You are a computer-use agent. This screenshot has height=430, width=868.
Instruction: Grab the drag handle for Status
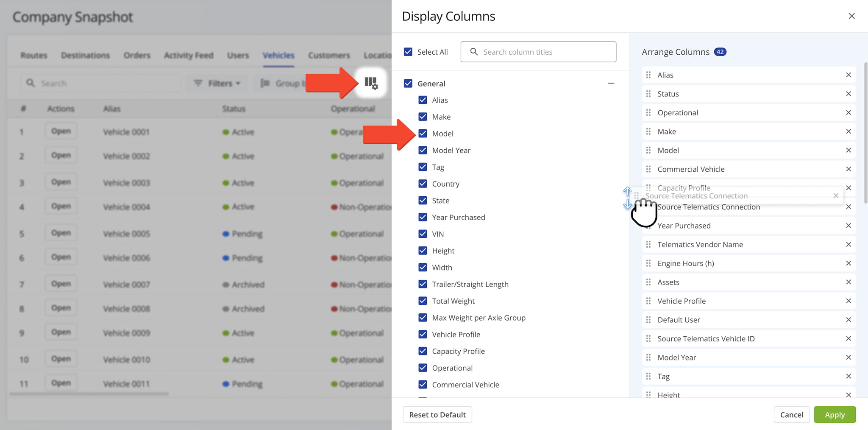[x=648, y=94]
